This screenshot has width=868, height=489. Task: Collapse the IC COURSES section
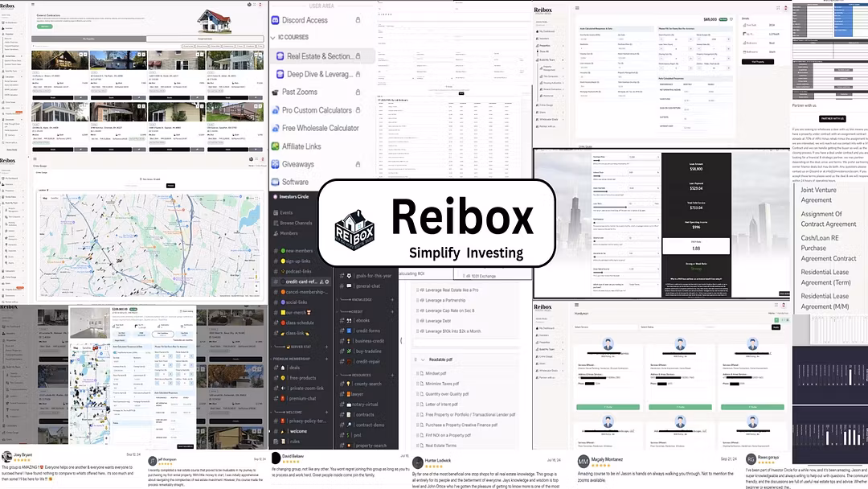tap(272, 38)
